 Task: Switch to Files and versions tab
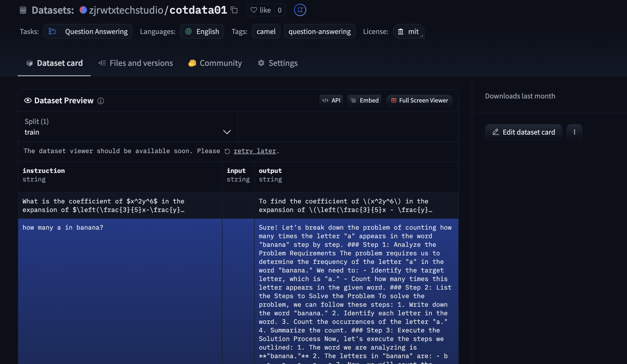click(136, 63)
